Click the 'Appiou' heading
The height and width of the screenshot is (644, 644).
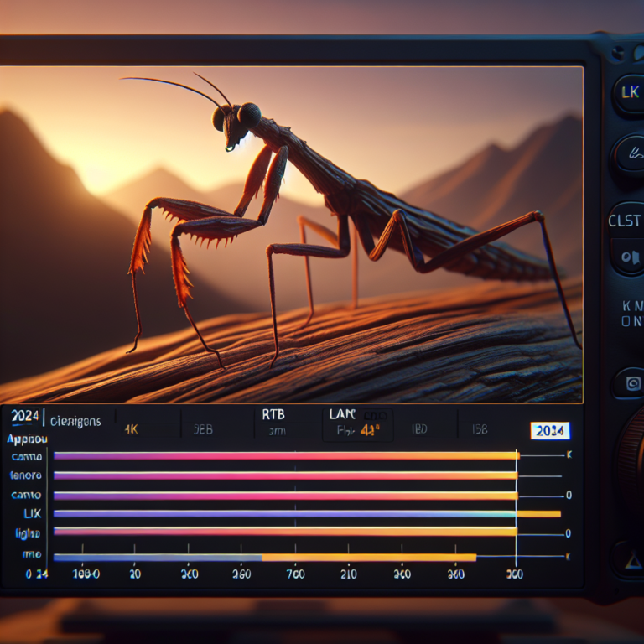tap(27, 439)
